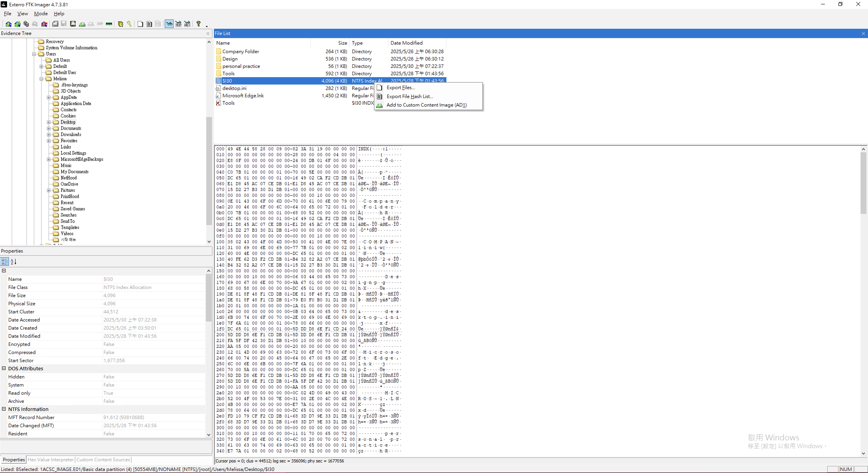This screenshot has height=473, width=868.
Task: Choose Export Files from context menu
Action: [x=401, y=88]
